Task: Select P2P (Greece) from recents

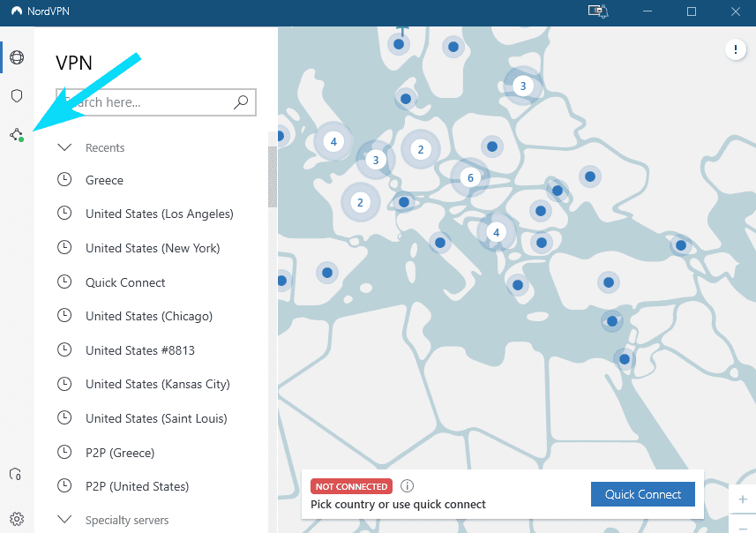Action: [120, 453]
